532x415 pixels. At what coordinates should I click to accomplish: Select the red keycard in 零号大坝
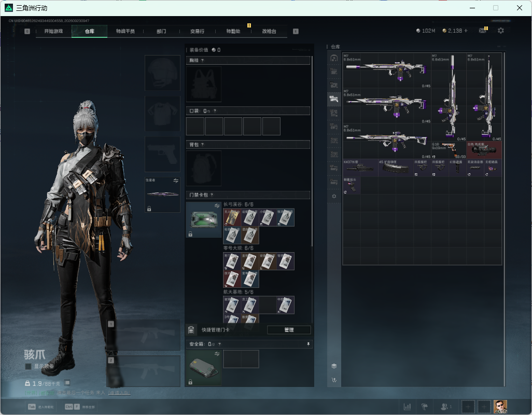click(232, 279)
